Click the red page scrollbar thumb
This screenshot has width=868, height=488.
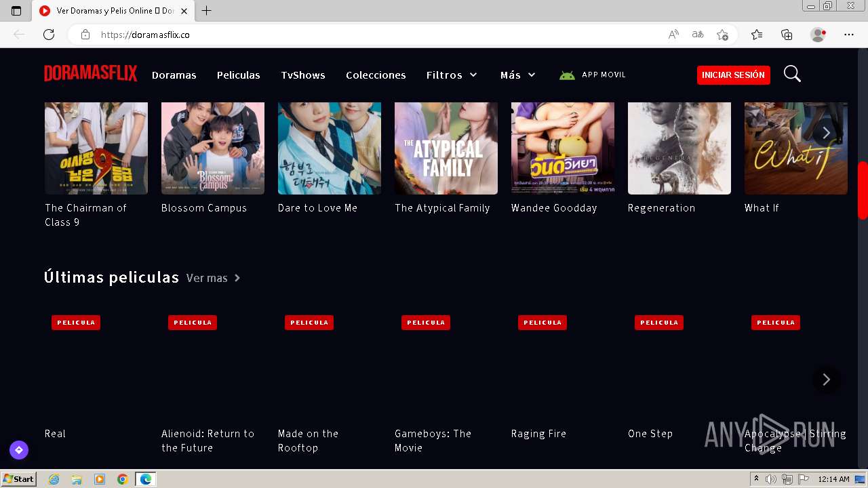tap(863, 190)
